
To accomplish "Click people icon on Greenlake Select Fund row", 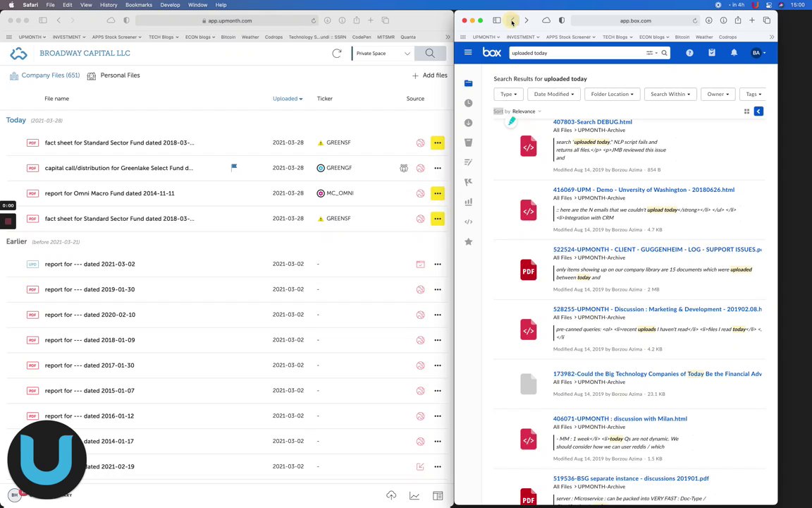I will pyautogui.click(x=404, y=168).
